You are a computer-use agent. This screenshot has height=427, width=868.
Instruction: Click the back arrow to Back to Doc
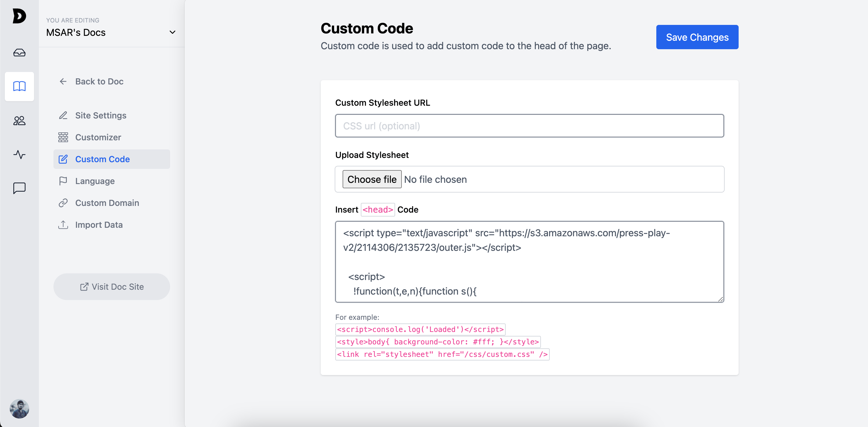(x=63, y=81)
